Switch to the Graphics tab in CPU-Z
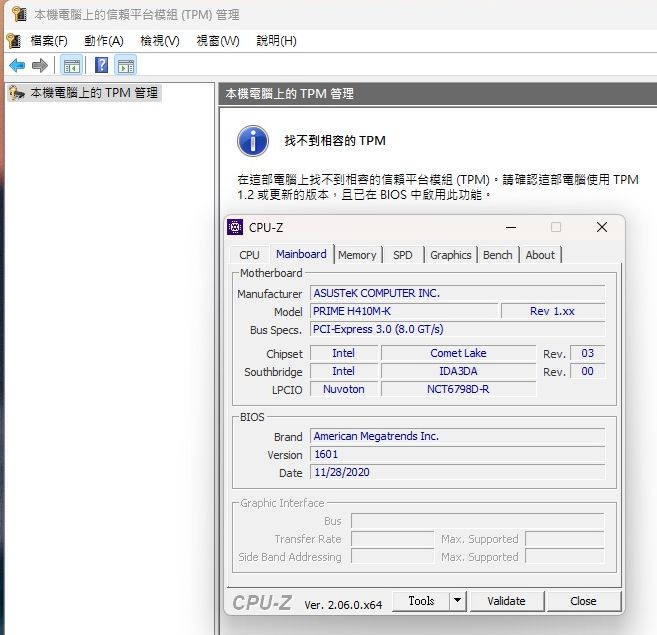Image resolution: width=657 pixels, height=635 pixels. (451, 255)
